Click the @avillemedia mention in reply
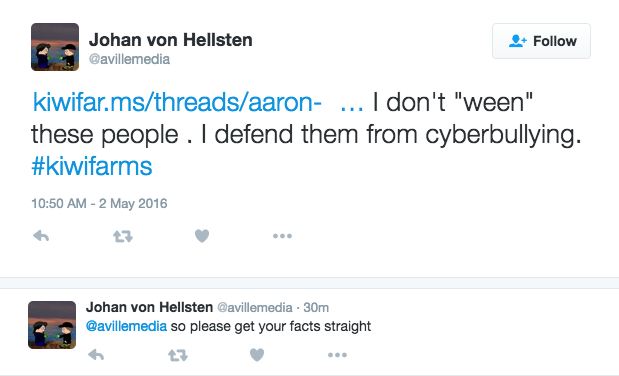The height and width of the screenshot is (376, 619). tap(126, 326)
